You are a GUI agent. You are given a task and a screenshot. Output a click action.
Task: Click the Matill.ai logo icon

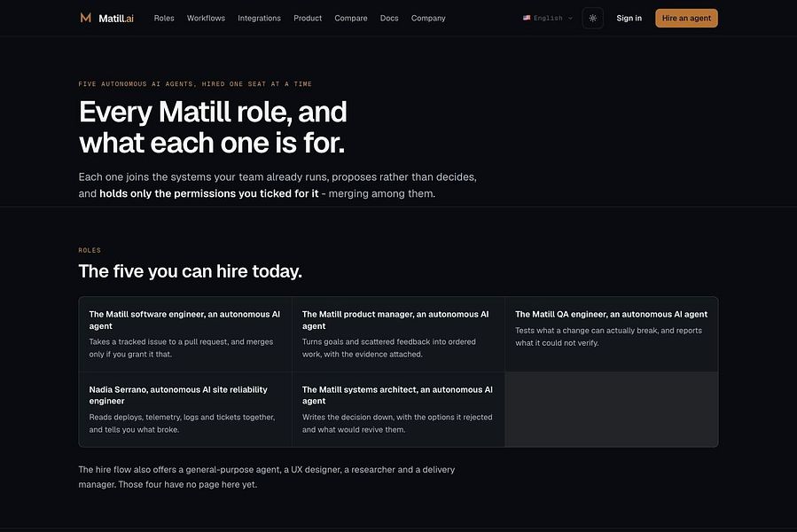coord(86,18)
